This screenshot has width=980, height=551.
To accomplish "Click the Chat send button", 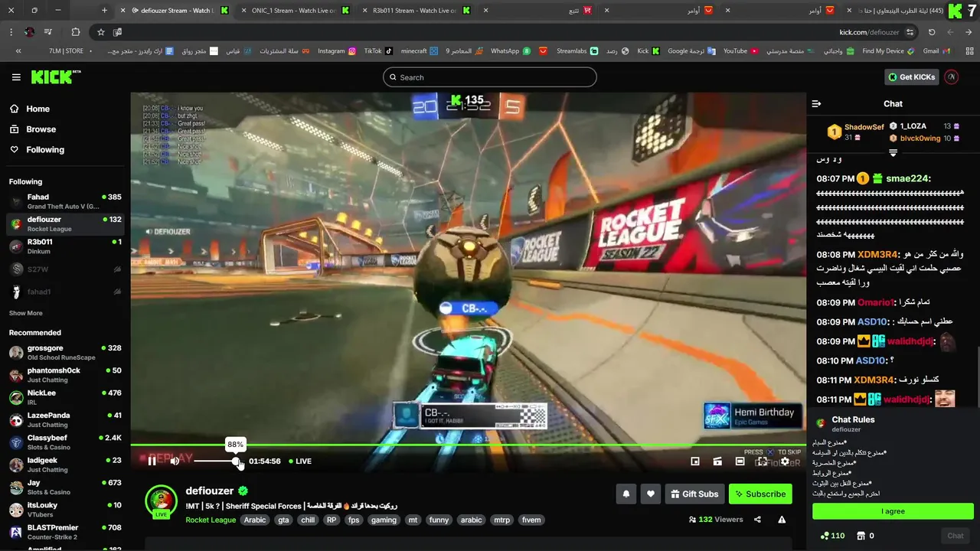I will point(955,536).
